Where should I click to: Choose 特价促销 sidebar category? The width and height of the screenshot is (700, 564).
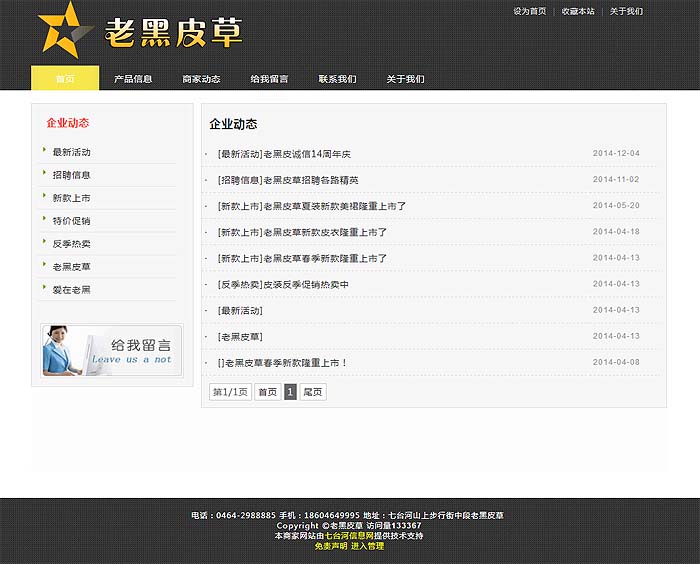(x=72, y=221)
